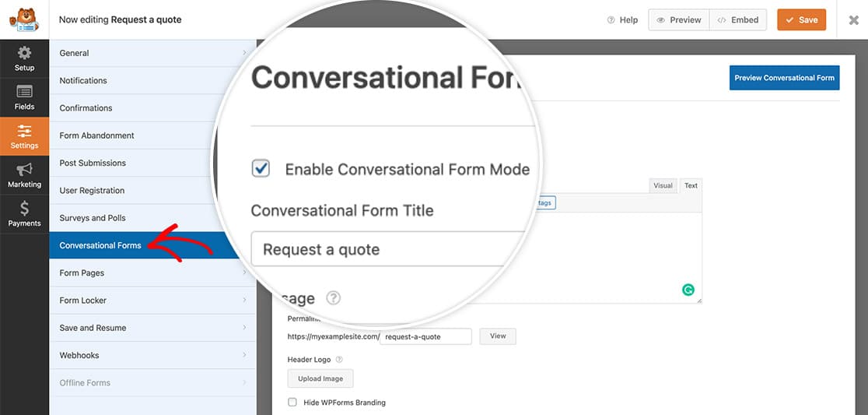Open the Setup gear icon panel
The image size is (868, 415).
[x=24, y=58]
